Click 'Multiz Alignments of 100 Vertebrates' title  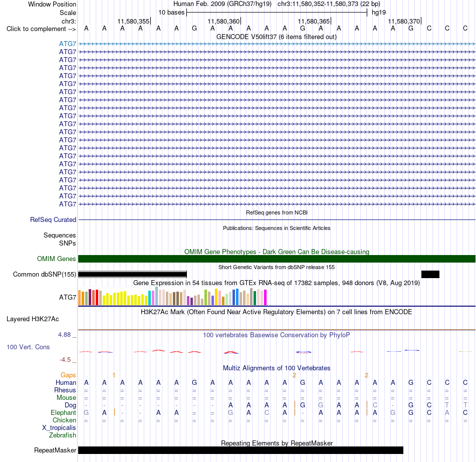(277, 368)
